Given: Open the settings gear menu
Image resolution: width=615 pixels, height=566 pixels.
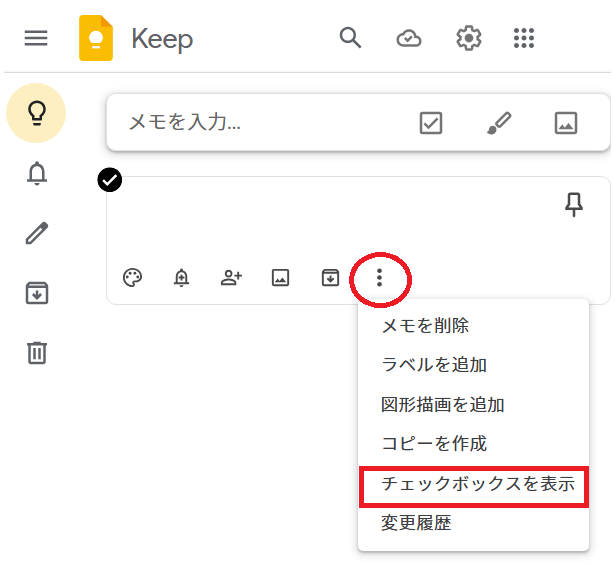Looking at the screenshot, I should click(468, 38).
